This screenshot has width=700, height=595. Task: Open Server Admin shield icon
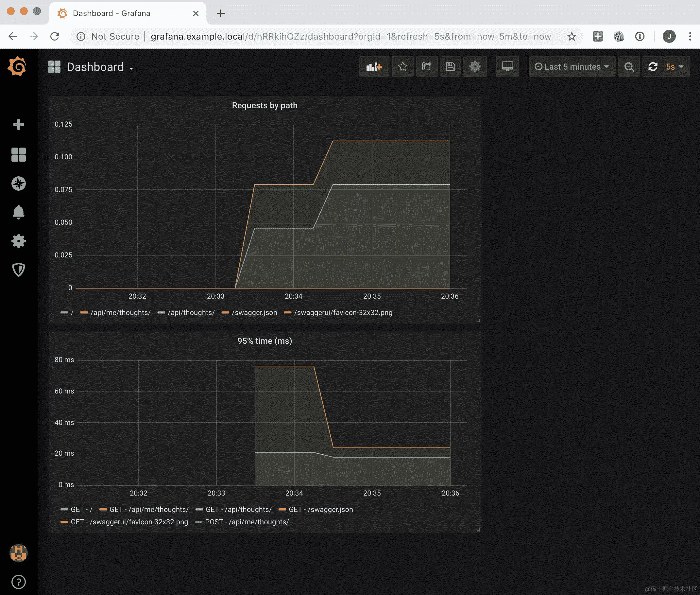tap(19, 270)
